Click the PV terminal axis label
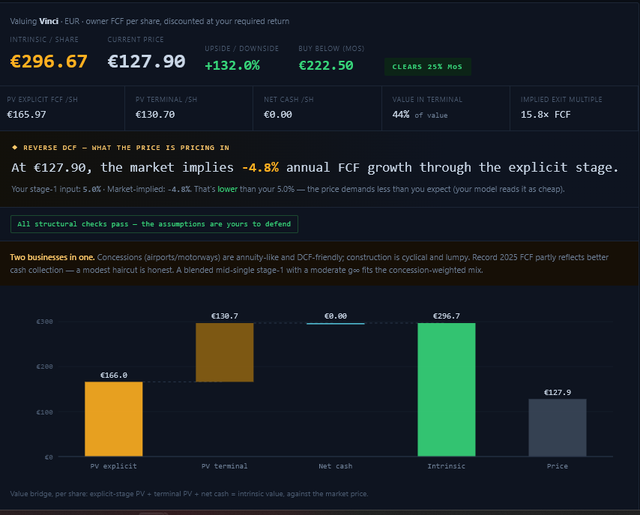The width and height of the screenshot is (640, 515). coord(224,466)
